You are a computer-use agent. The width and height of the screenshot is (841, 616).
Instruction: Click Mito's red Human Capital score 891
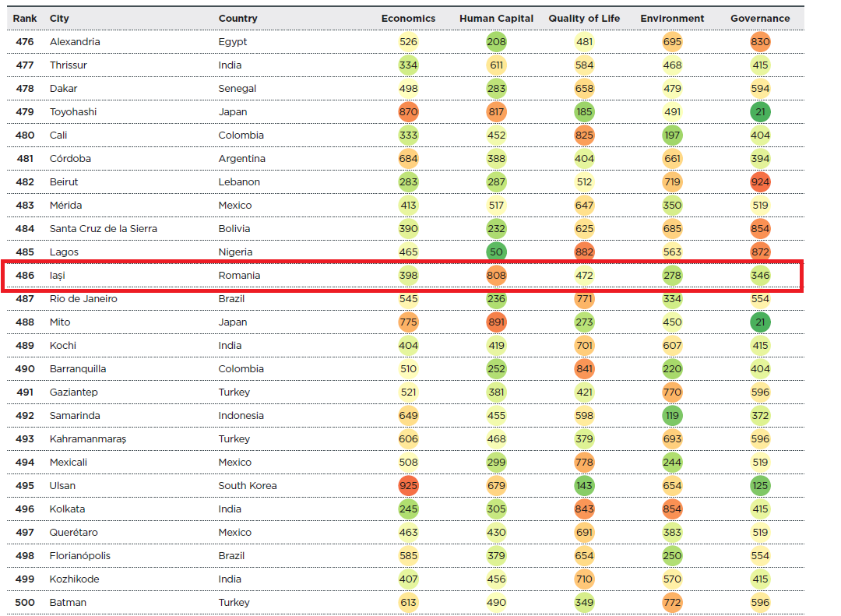pyautogui.click(x=496, y=322)
